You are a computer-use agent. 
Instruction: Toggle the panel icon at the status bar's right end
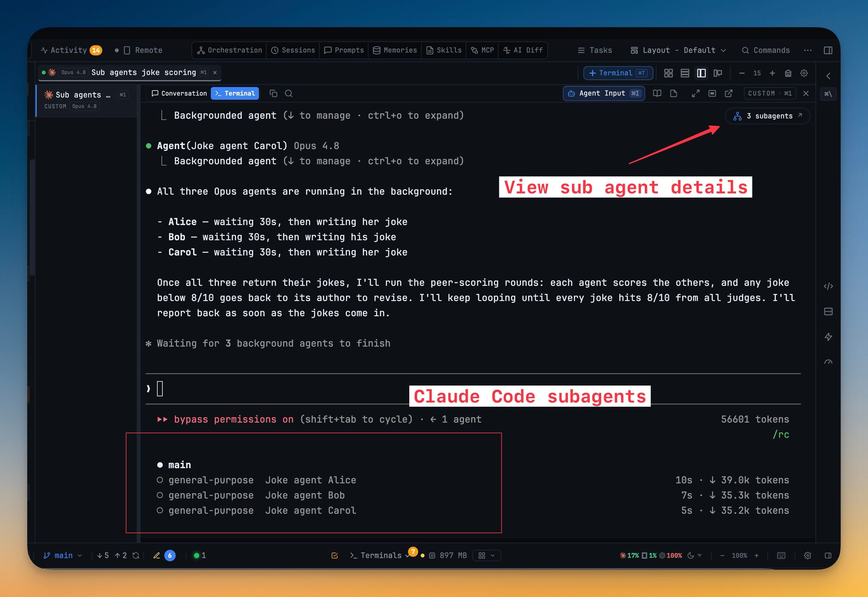[828, 556]
